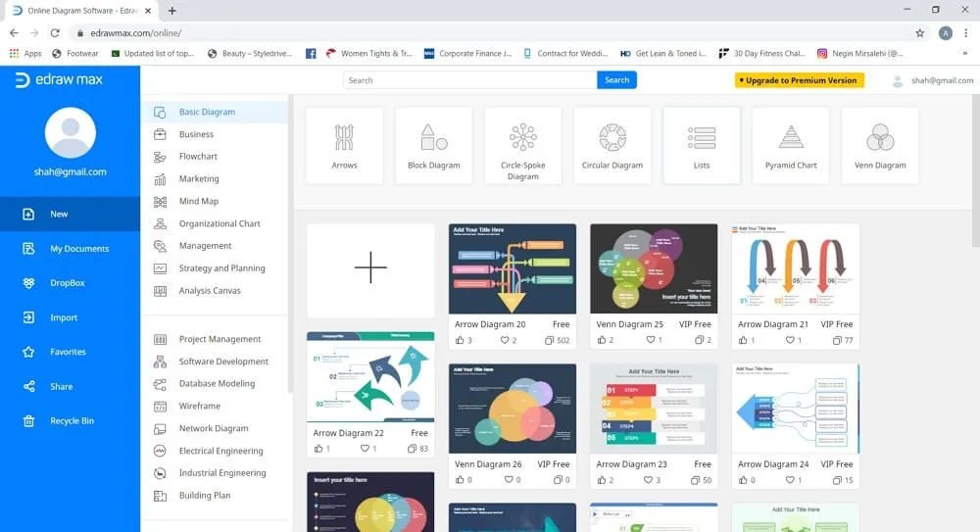Select the Circle-Spoke Diagram tile
The image size is (980, 532).
(x=522, y=145)
